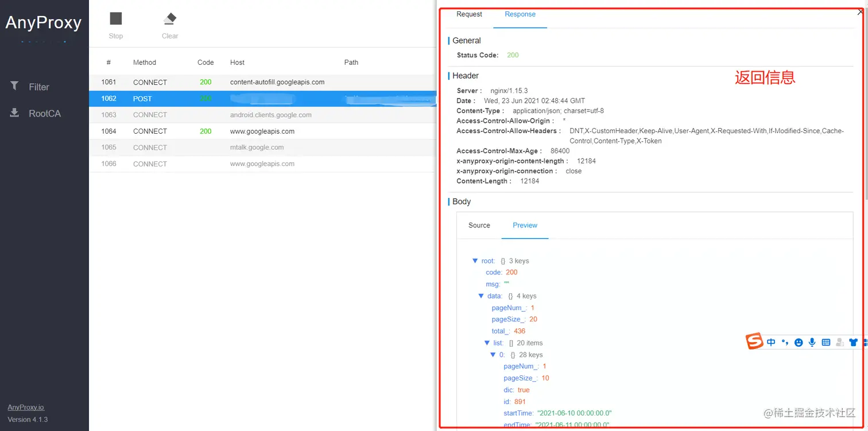Switch to the Request tab
Viewport: 868px width, 431px height.
coord(469,14)
